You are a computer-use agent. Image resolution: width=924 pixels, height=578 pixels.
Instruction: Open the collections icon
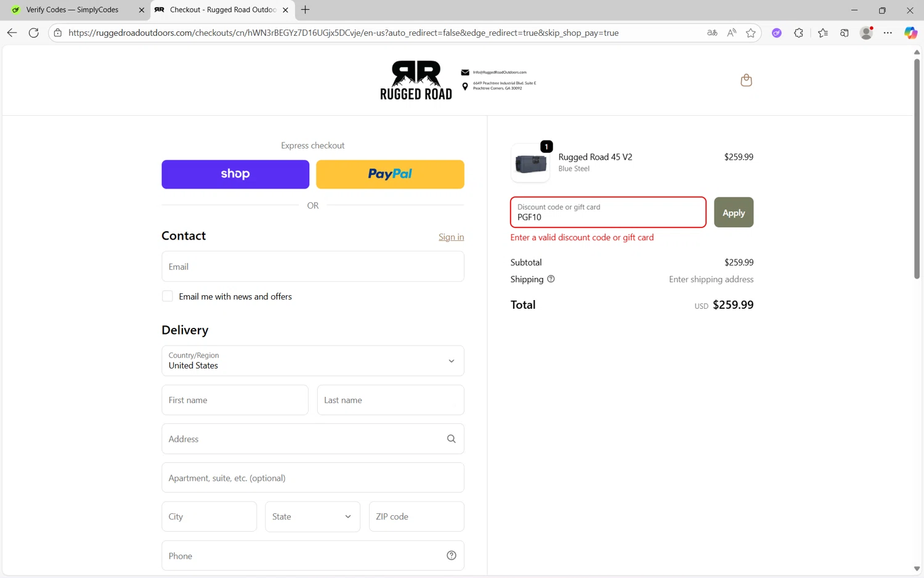coord(845,33)
